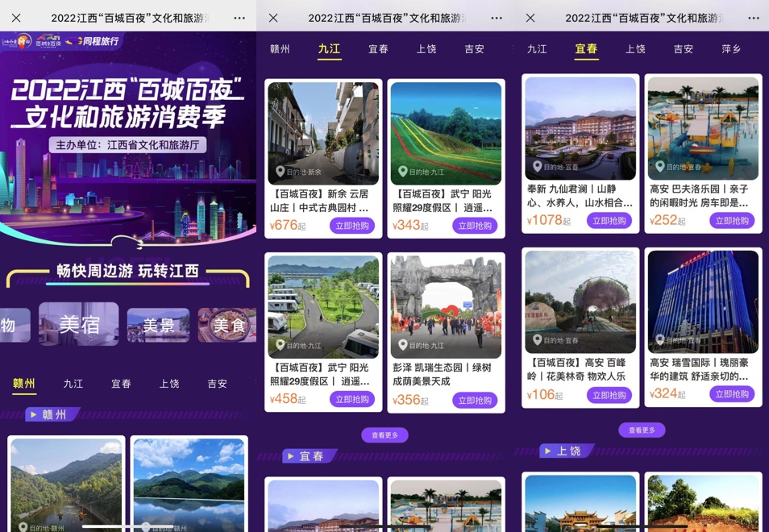Close the left panel page with X icon

point(16,19)
